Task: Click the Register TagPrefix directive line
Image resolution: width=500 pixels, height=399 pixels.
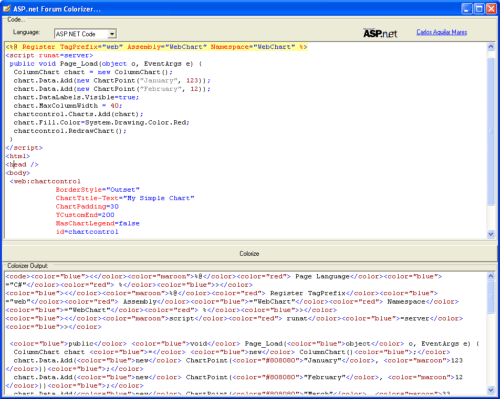Action: (156, 47)
